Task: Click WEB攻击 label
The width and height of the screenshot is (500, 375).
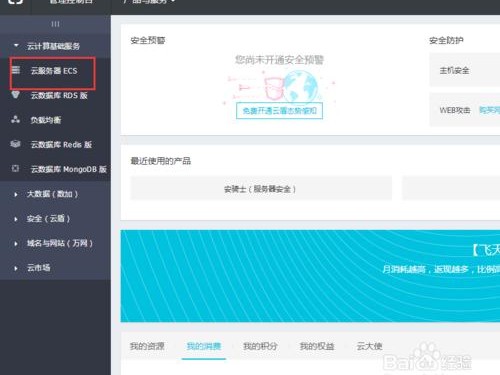Action: [x=455, y=110]
